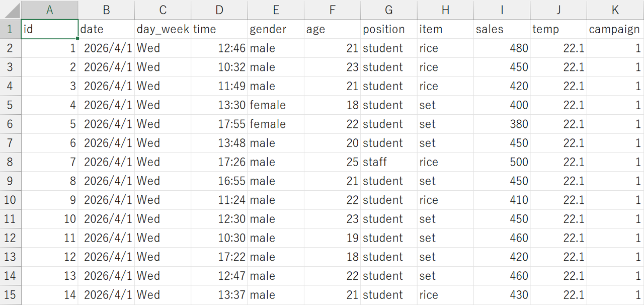Click row header 15

10,295
